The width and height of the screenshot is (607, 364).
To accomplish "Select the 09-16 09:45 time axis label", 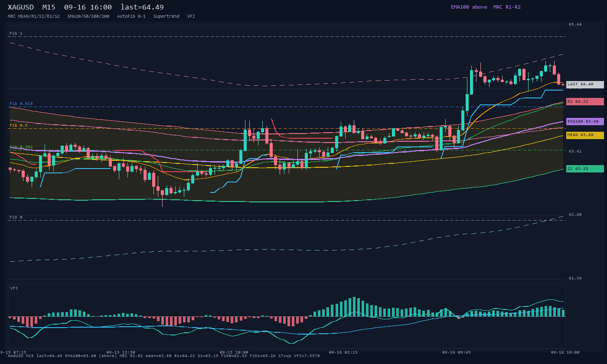I will 457,352.
